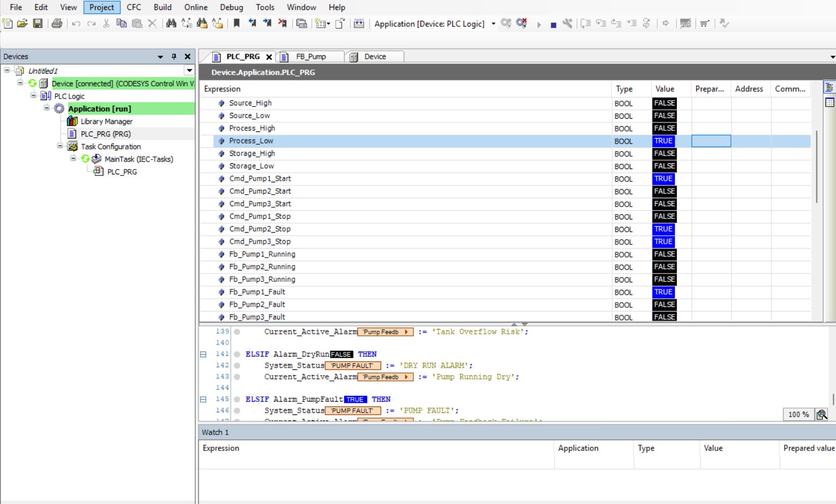Click the zoom magnifier icon beside 100 %
This screenshot has height=504, width=836.
click(x=822, y=414)
